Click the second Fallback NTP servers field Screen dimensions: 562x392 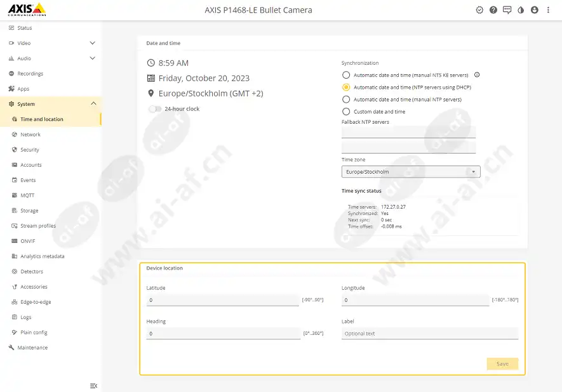[x=408, y=147]
